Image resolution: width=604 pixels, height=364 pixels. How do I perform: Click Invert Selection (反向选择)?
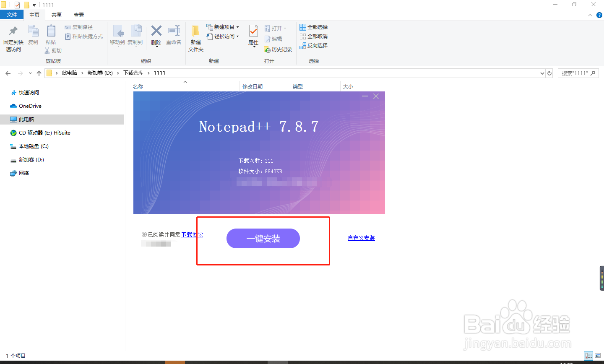[313, 46]
